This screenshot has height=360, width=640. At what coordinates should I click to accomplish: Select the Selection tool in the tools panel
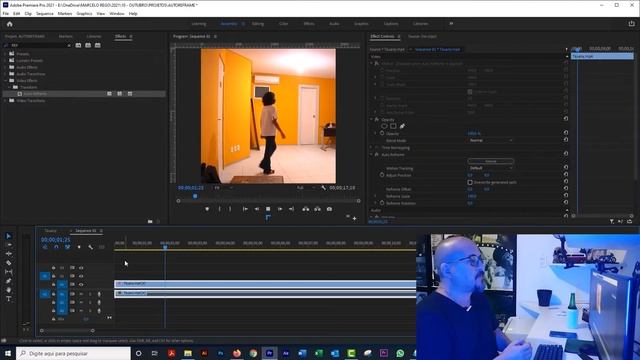pos(8,236)
